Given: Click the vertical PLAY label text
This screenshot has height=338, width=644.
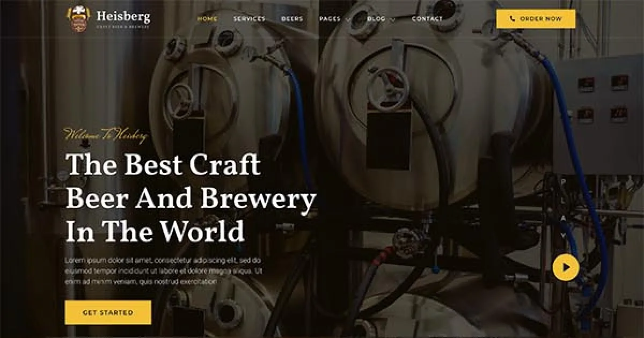Looking at the screenshot, I should pos(563,209).
